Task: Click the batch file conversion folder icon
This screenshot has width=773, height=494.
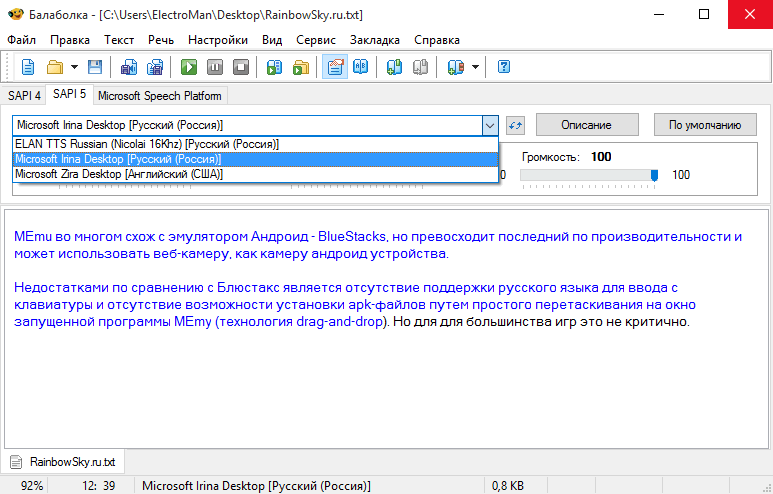Action: point(301,67)
